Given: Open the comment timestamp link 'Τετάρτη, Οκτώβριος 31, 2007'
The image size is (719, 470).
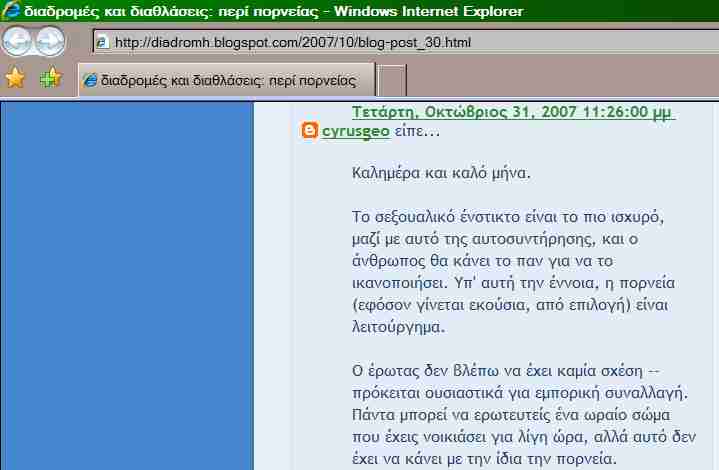Looking at the screenshot, I should 513,112.
